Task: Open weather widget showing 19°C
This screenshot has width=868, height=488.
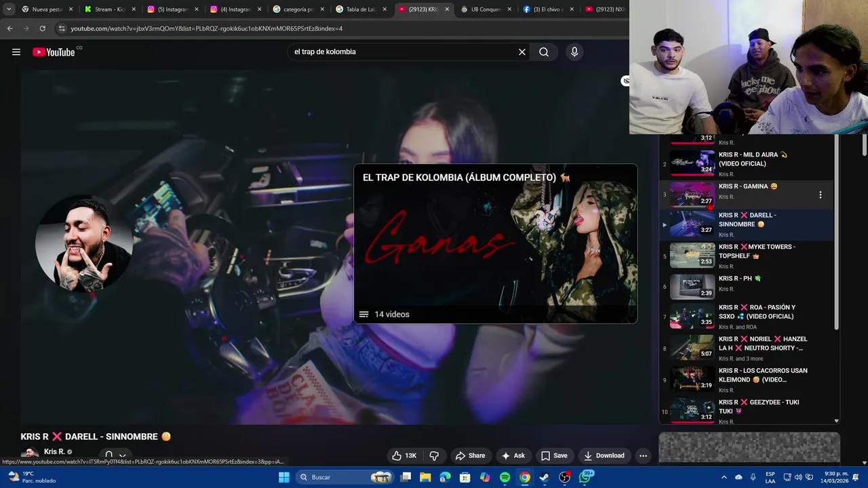Action: click(31, 477)
